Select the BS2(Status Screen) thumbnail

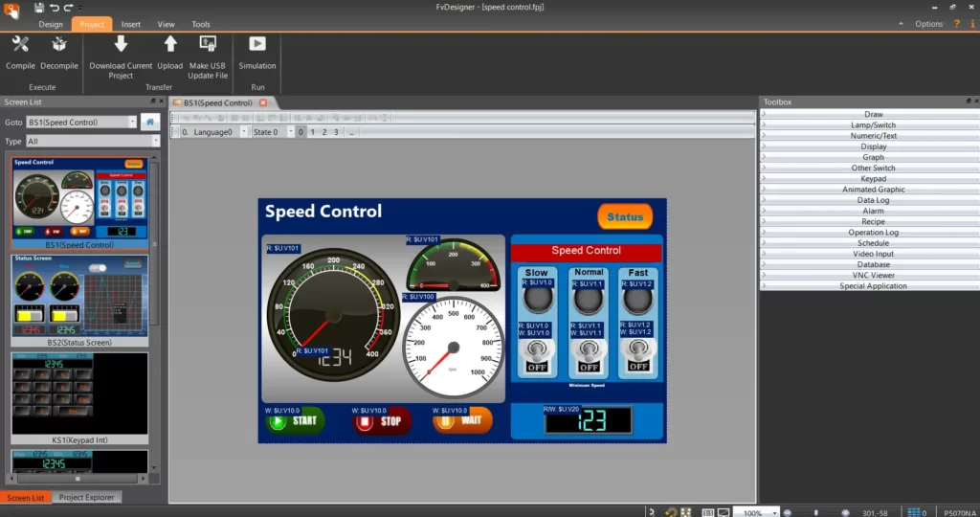[80, 299]
